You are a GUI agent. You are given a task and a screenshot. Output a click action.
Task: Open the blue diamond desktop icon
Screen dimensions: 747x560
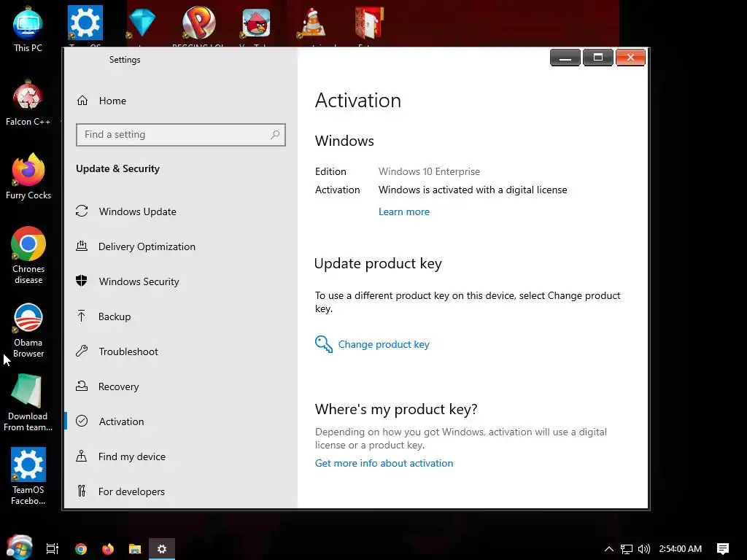[142, 23]
